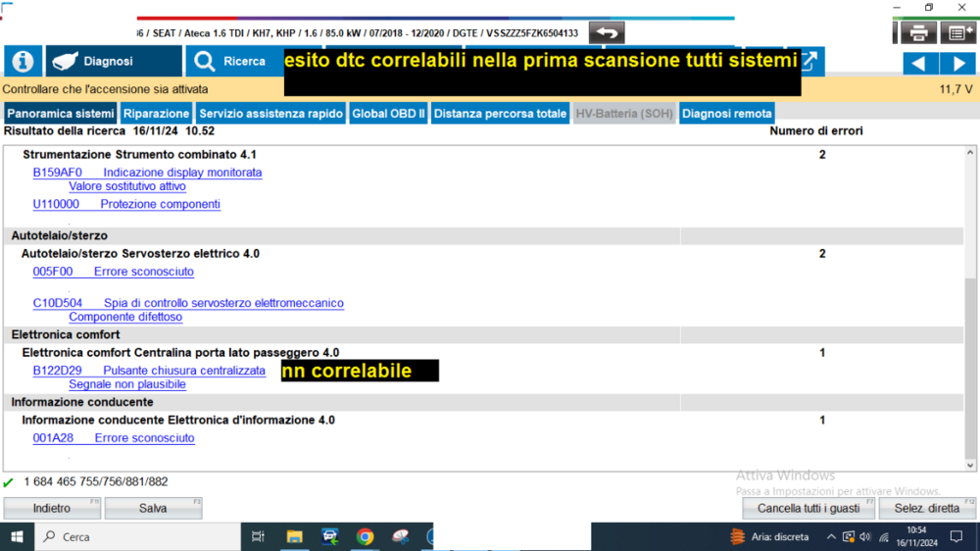Select Centralina porta lato passeggero 4.0 row
980x551 pixels.
point(180,353)
